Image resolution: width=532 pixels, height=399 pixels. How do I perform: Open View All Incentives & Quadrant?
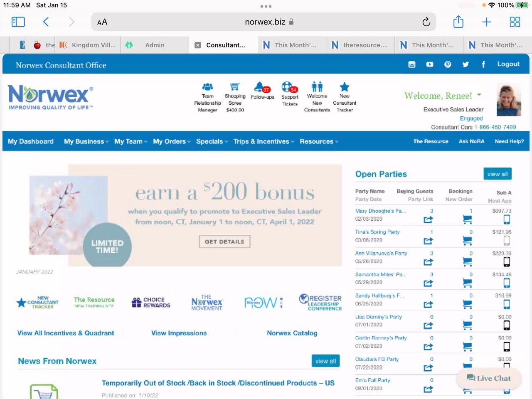tap(66, 333)
